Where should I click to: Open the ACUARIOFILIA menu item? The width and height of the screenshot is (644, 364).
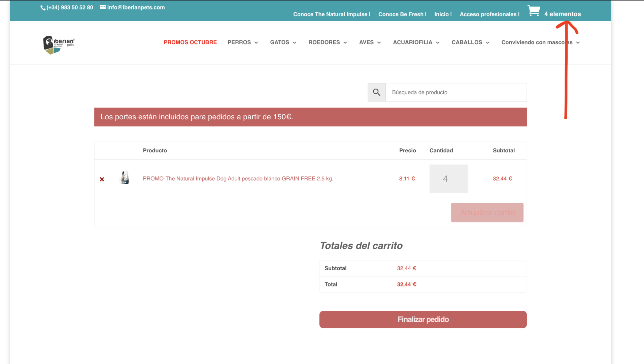412,42
